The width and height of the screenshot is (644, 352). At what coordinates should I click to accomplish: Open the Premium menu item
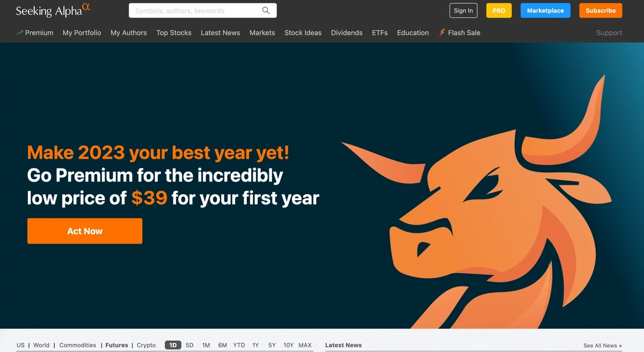tap(39, 33)
